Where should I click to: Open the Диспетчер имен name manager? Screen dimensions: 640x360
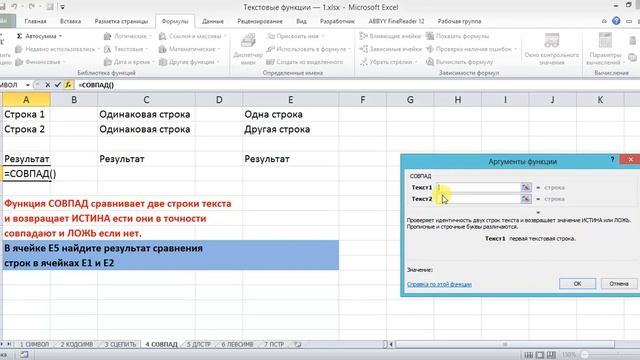(248, 50)
